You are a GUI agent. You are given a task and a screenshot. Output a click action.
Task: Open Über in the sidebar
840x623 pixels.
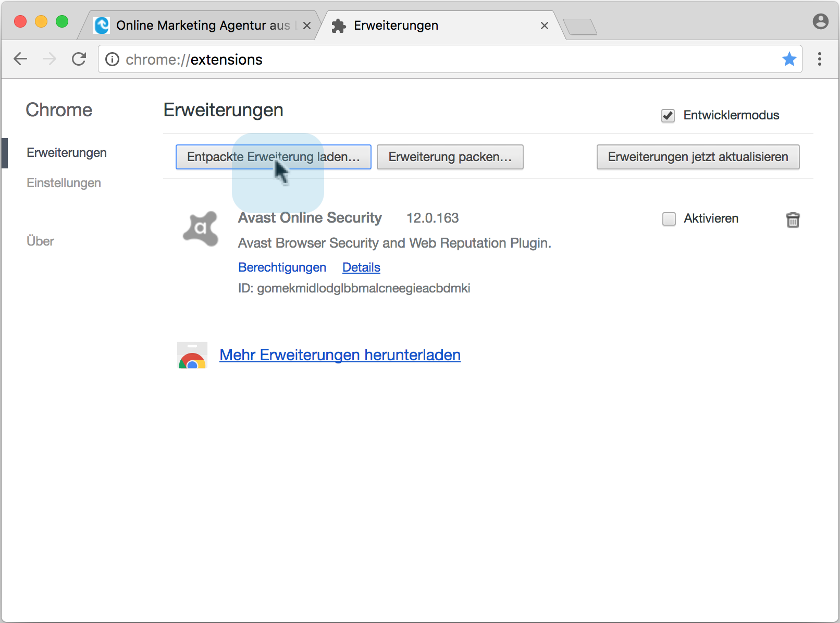[x=40, y=241]
